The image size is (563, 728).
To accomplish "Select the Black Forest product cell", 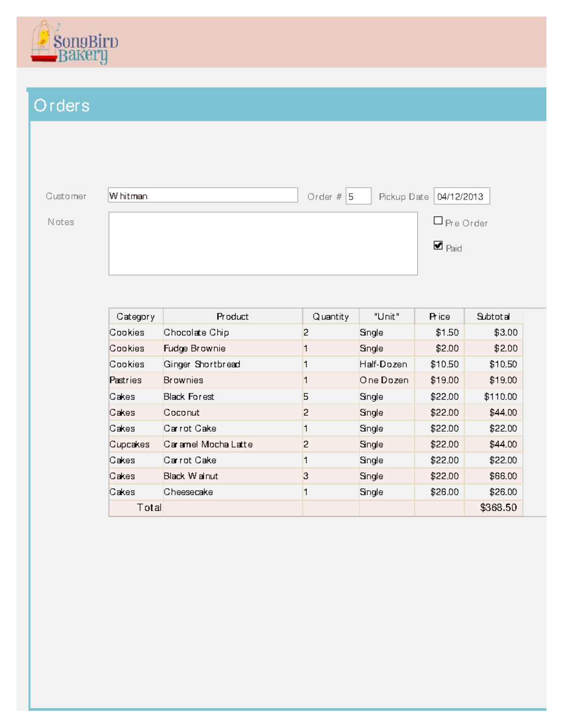I will pyautogui.click(x=232, y=397).
